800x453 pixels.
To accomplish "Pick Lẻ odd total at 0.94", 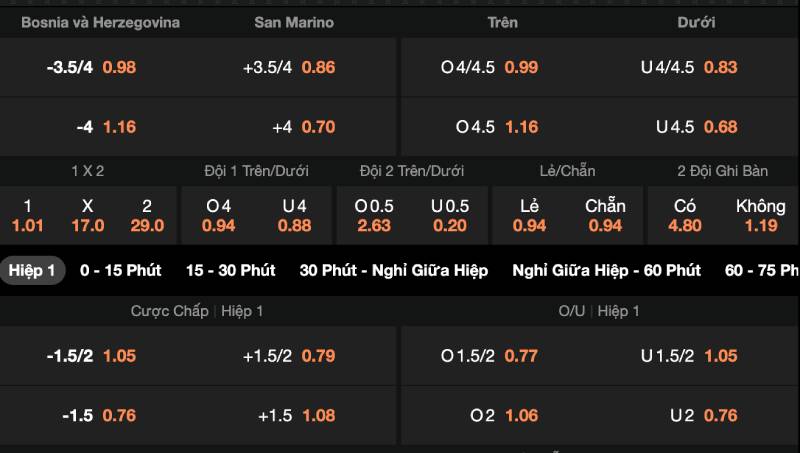I will (x=529, y=215).
